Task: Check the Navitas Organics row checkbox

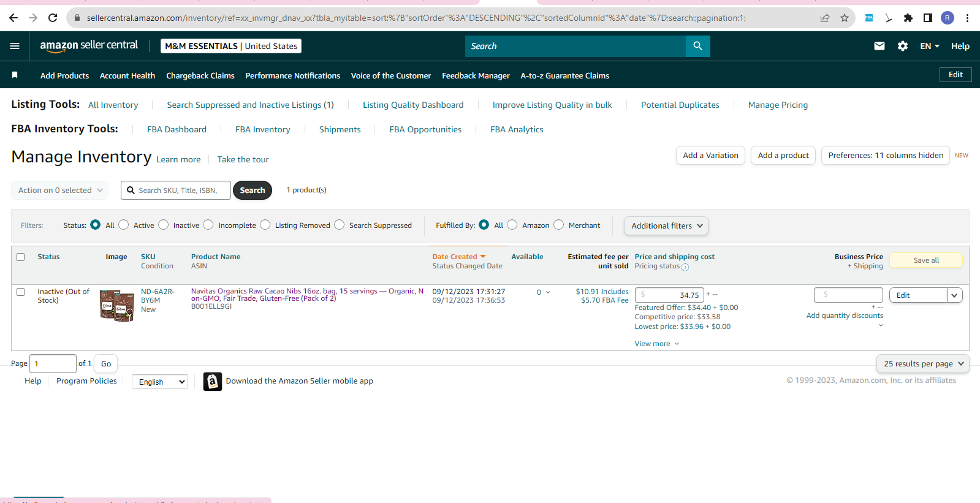Action: [21, 292]
